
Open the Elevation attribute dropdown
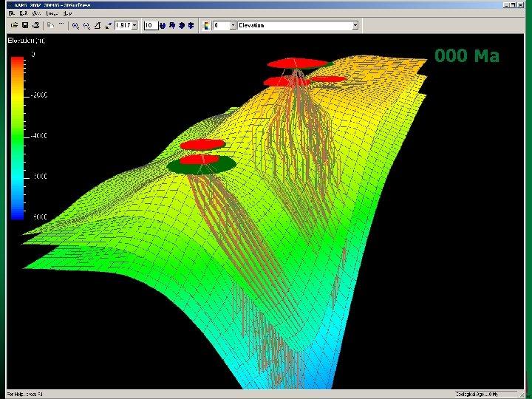click(355, 25)
